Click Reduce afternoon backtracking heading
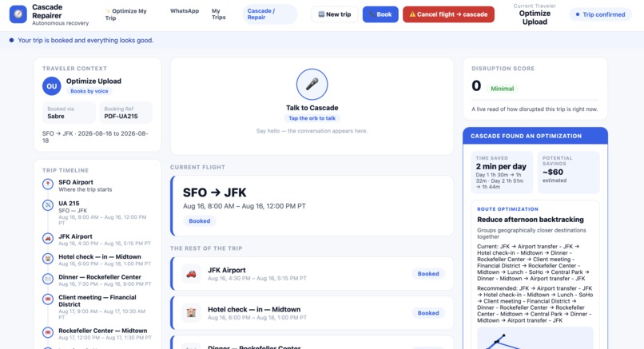 coord(531,220)
